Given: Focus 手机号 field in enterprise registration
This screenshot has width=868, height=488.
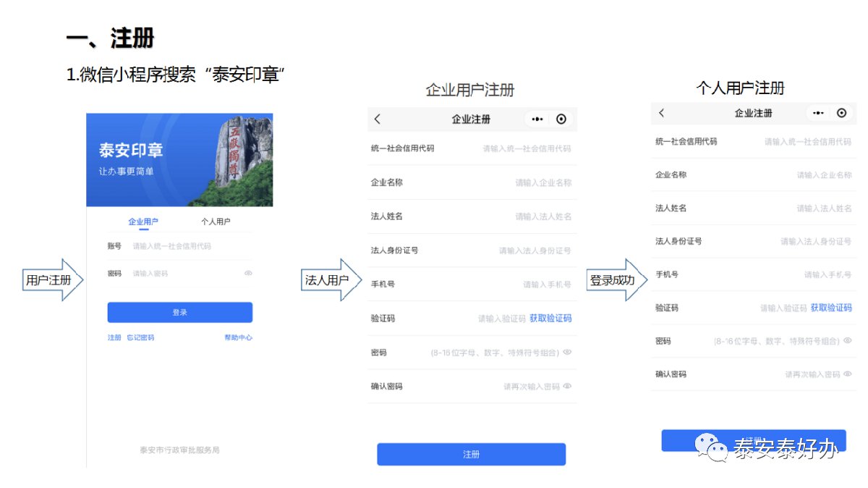Looking at the screenshot, I should (471, 285).
